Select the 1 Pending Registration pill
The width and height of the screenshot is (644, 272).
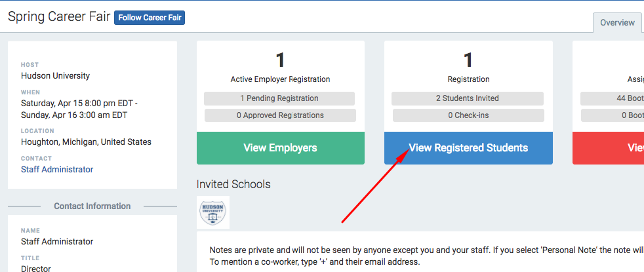click(279, 98)
